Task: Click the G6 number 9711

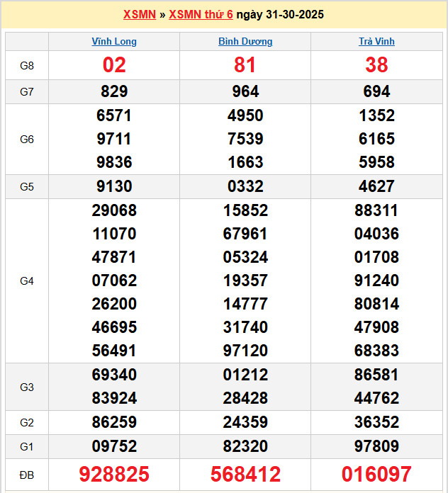Action: pos(114,139)
